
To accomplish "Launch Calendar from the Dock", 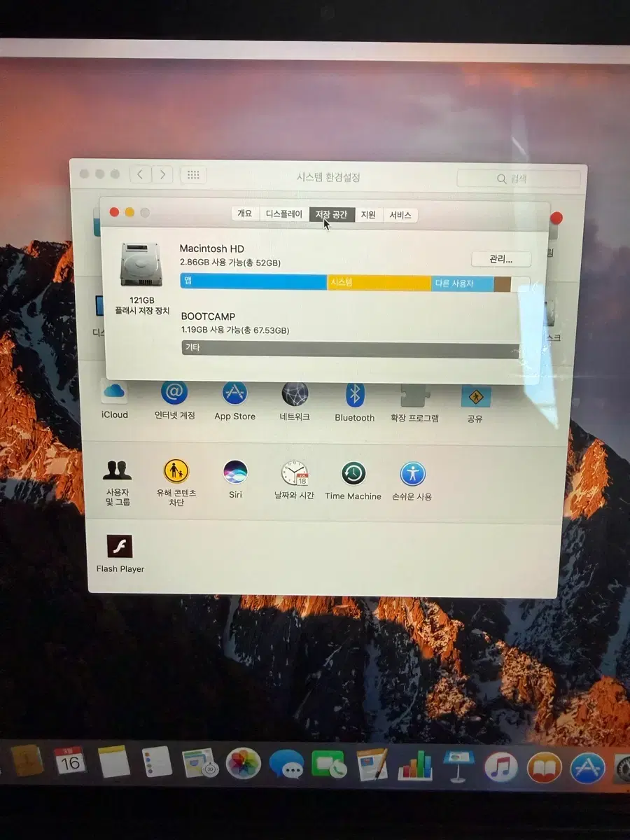I will point(70,760).
